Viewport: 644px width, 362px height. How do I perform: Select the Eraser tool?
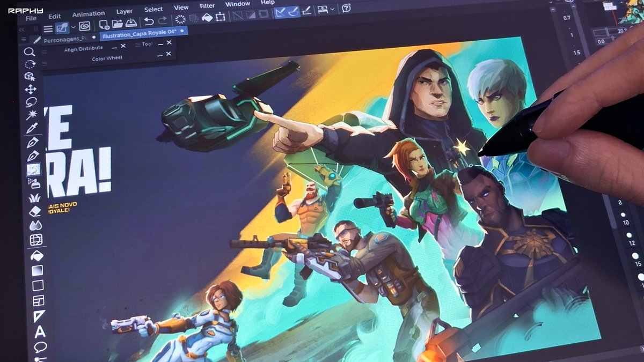(x=35, y=211)
